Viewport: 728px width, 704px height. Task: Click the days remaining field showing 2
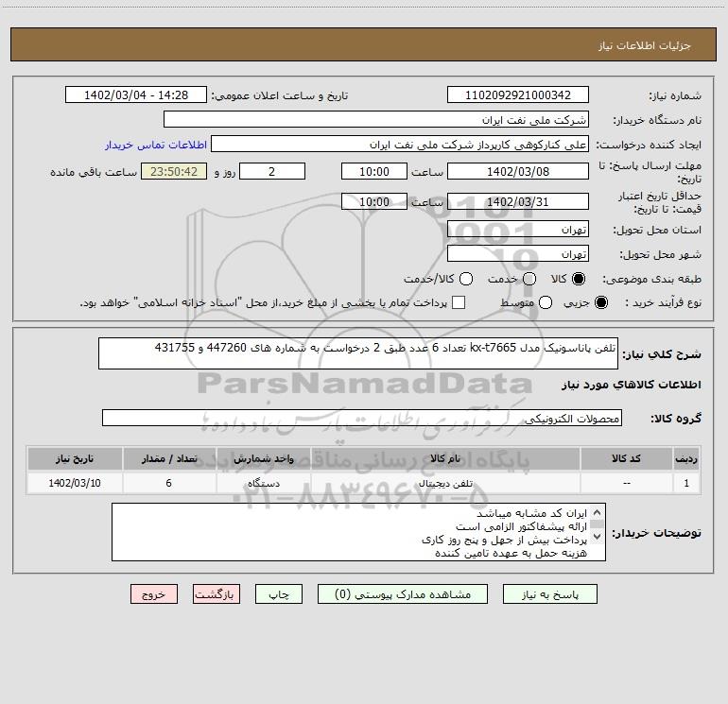(272, 171)
